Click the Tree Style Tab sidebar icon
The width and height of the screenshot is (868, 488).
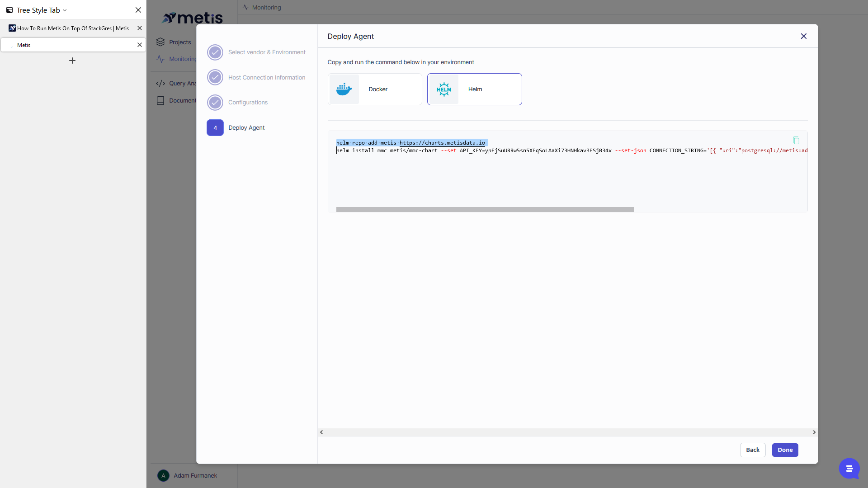(x=9, y=10)
